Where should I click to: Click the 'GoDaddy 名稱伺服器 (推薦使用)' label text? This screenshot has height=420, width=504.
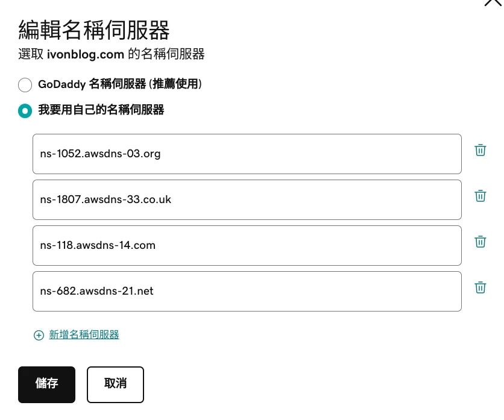pos(119,84)
